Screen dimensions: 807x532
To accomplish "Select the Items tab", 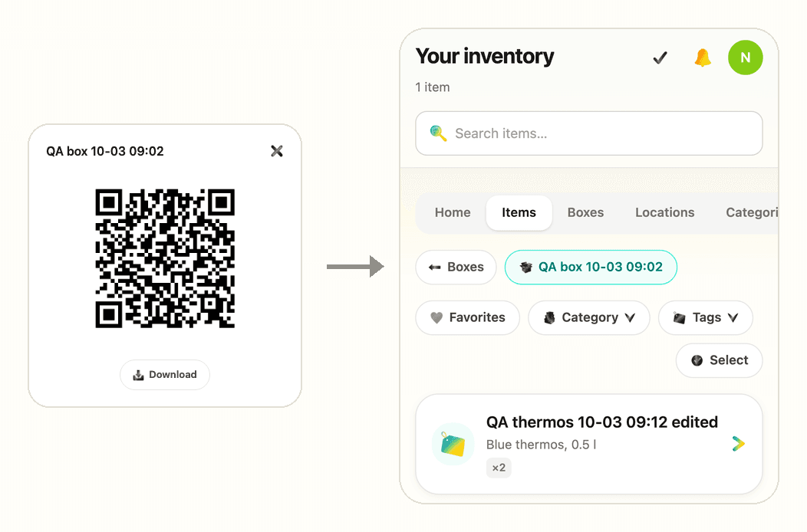I will 519,212.
